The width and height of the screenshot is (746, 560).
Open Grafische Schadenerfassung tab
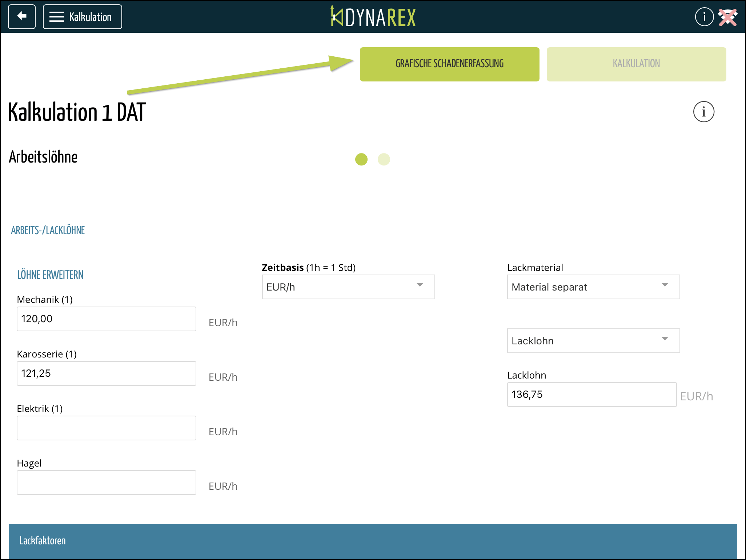coord(449,64)
